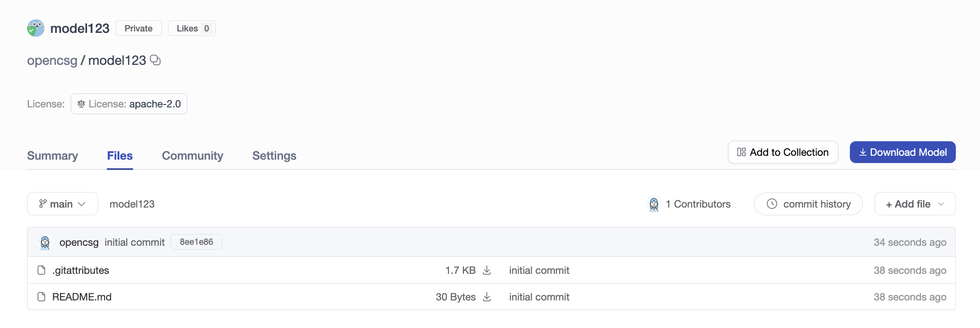Click the Download Model button
This screenshot has height=328, width=980.
[x=903, y=152]
